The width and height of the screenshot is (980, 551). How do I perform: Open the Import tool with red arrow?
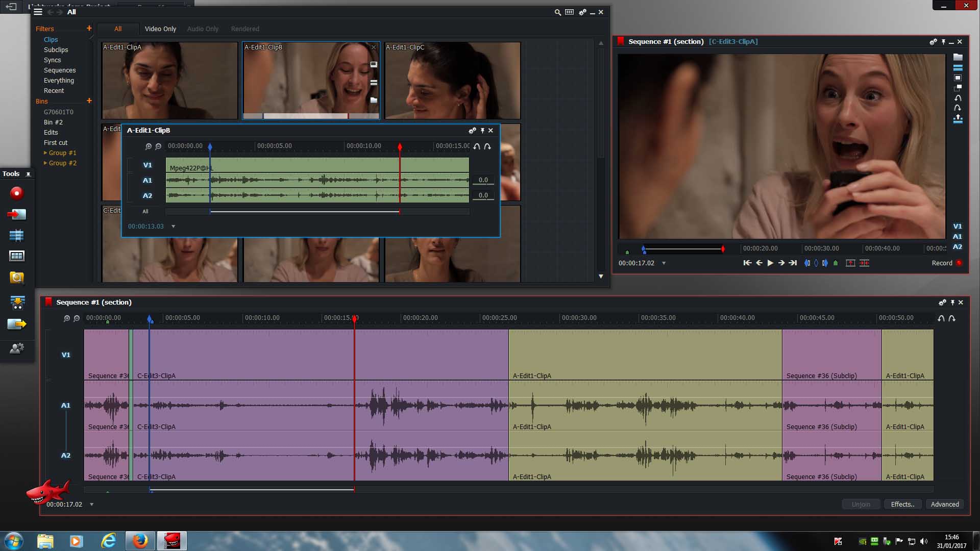tap(17, 214)
